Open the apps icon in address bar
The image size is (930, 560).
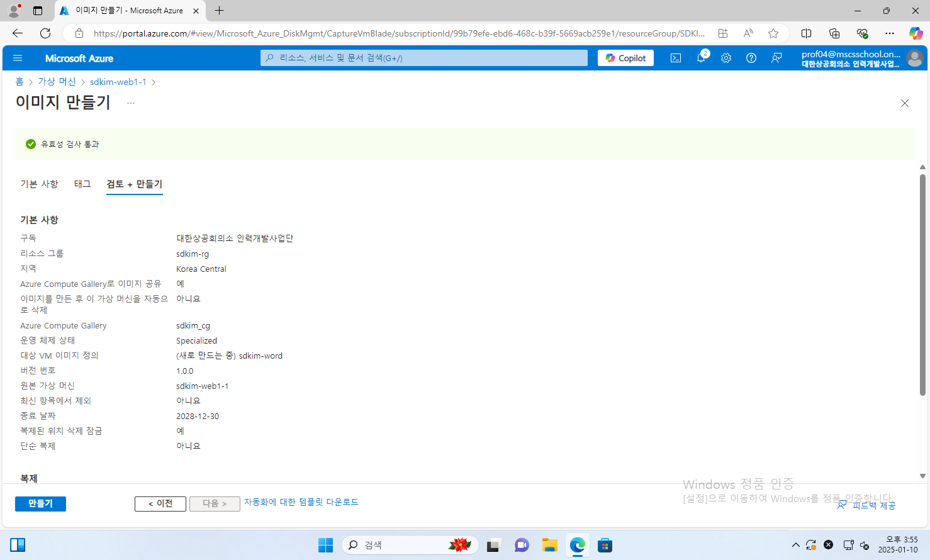(x=723, y=33)
